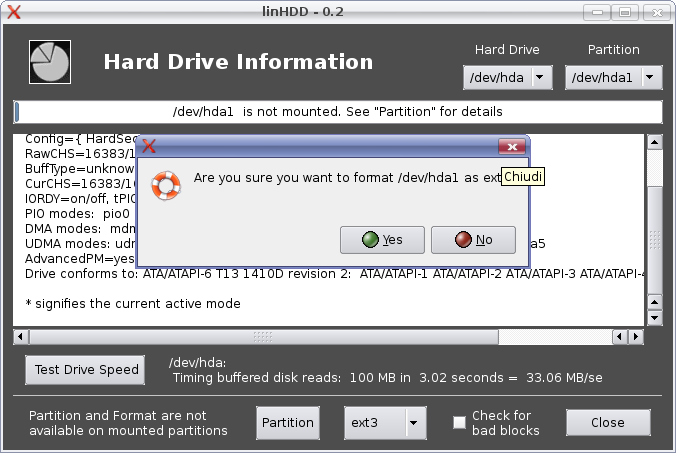Click the vertical scrollbar's bottom down arrow
The height and width of the screenshot is (453, 676).
click(654, 317)
